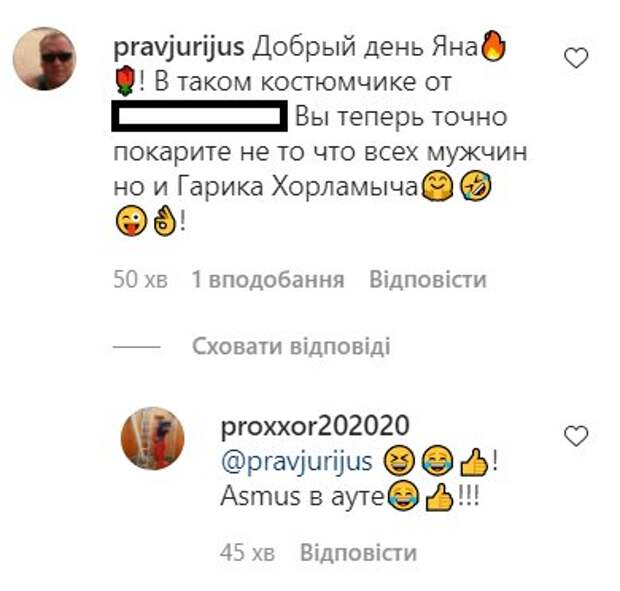Screen dimensions: 620x591
Task: Click the rolling laughing emoji after Хорламыча
Action: 476,186
